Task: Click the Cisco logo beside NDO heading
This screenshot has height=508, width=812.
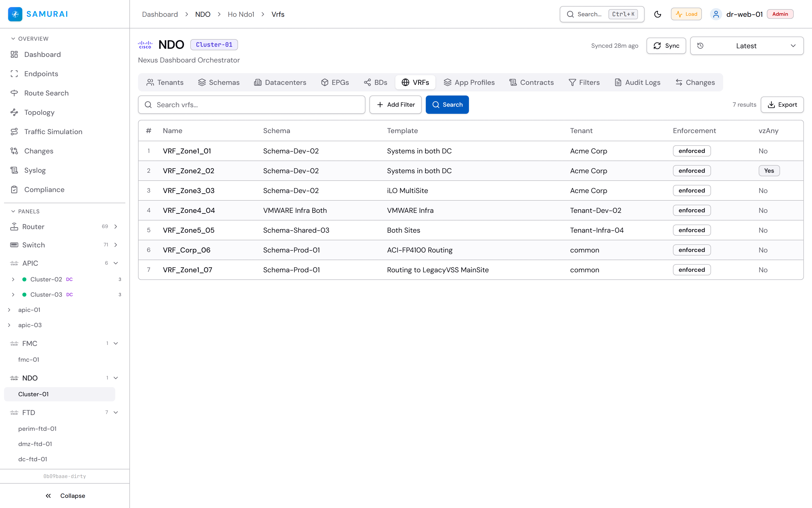Action: [145, 45]
